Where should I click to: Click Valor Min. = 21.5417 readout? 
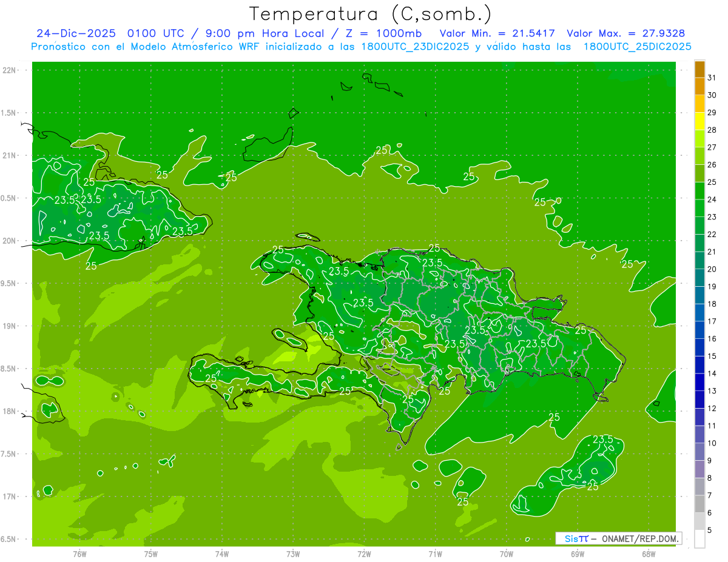(497, 33)
